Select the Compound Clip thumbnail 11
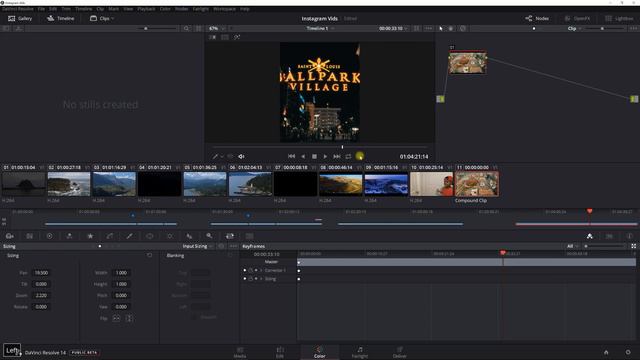This screenshot has width=640, height=360. tap(477, 184)
